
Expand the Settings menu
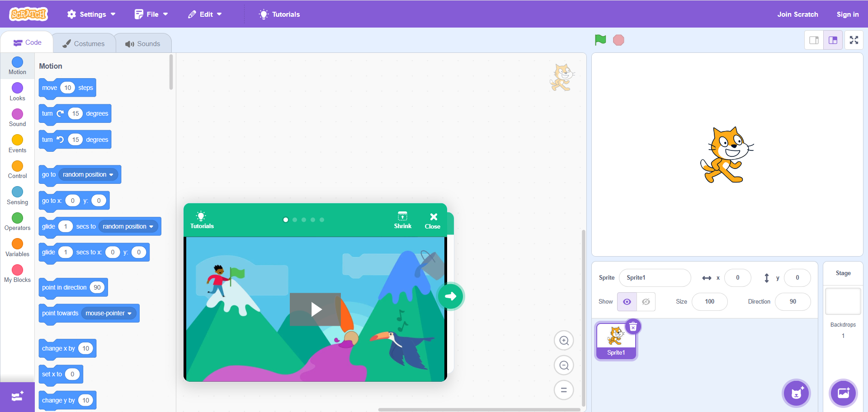point(91,14)
